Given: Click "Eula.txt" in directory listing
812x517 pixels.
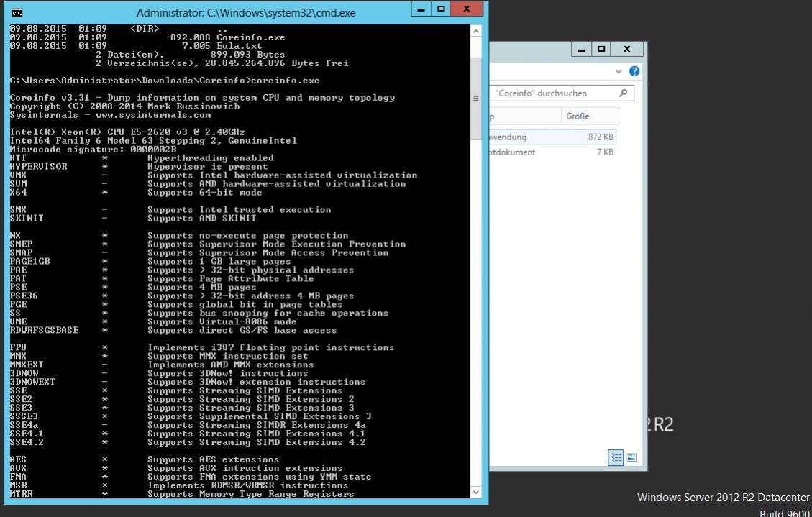Looking at the screenshot, I should 240,46.
